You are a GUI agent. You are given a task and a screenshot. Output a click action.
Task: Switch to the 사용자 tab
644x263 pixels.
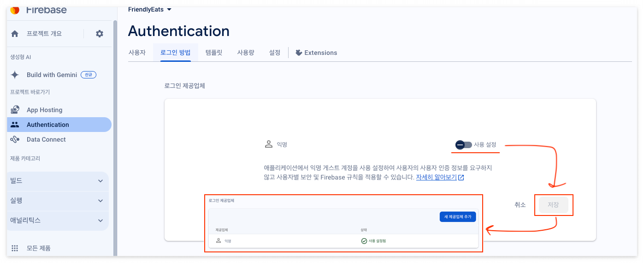137,53
